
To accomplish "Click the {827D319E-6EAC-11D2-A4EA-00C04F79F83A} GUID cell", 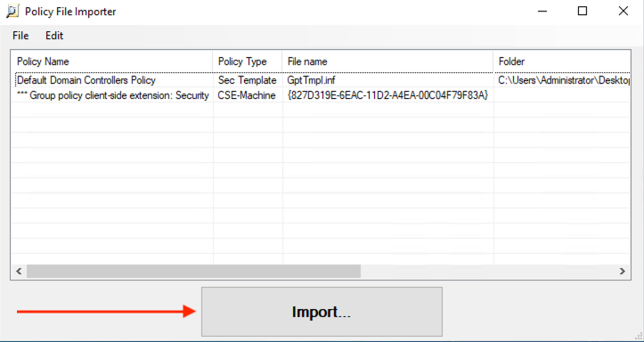I will 387,95.
